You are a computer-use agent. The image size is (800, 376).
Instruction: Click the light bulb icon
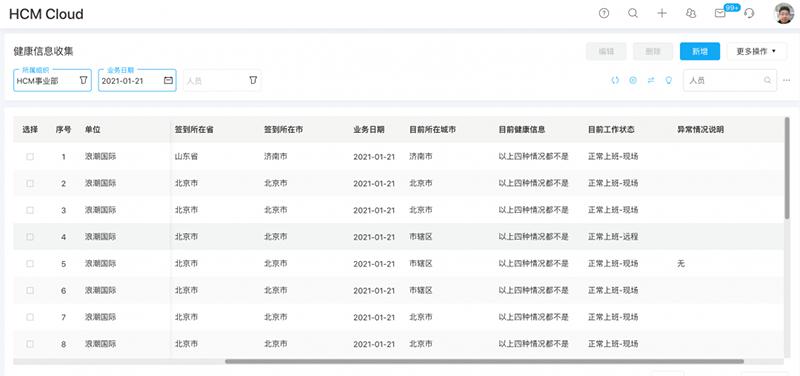(x=669, y=80)
